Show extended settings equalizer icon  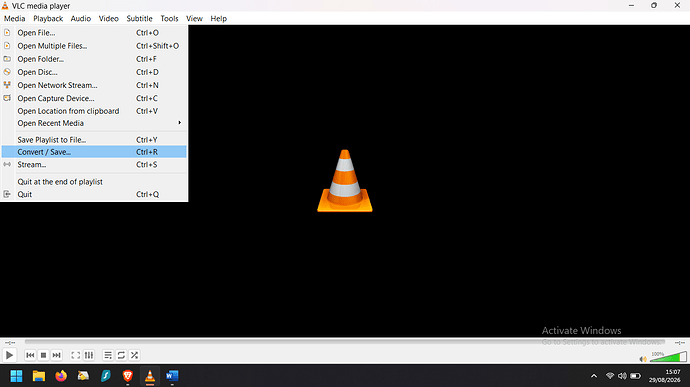(89, 355)
